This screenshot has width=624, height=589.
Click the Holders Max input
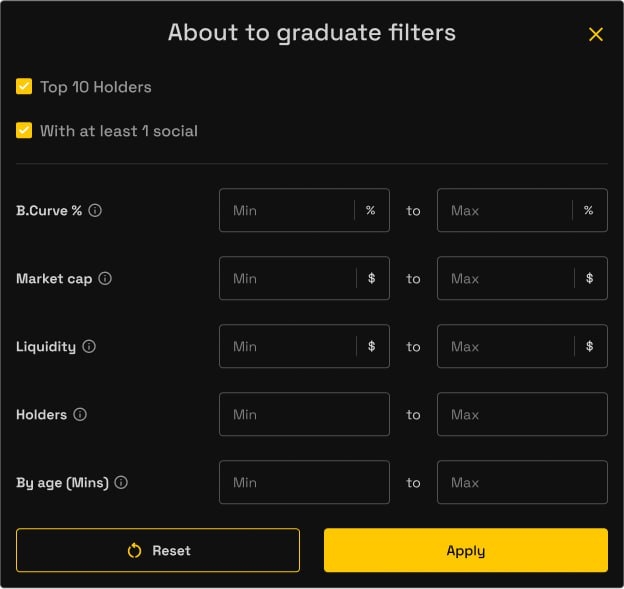(522, 414)
